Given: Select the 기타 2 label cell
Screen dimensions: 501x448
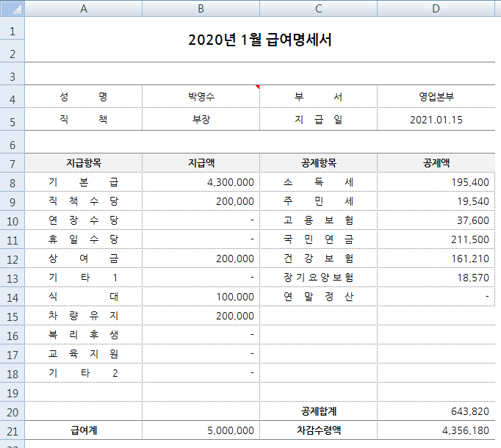Looking at the screenshot, I should pyautogui.click(x=84, y=373).
